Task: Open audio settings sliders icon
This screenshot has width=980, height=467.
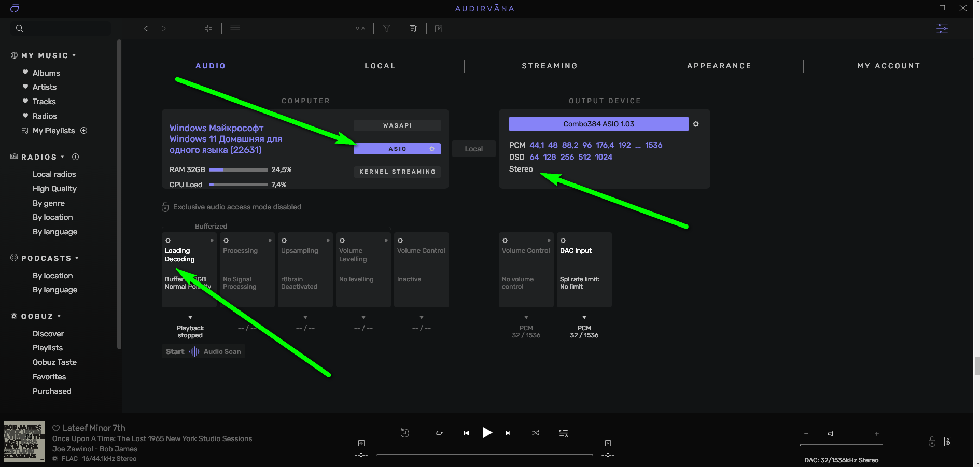Action: tap(942, 29)
